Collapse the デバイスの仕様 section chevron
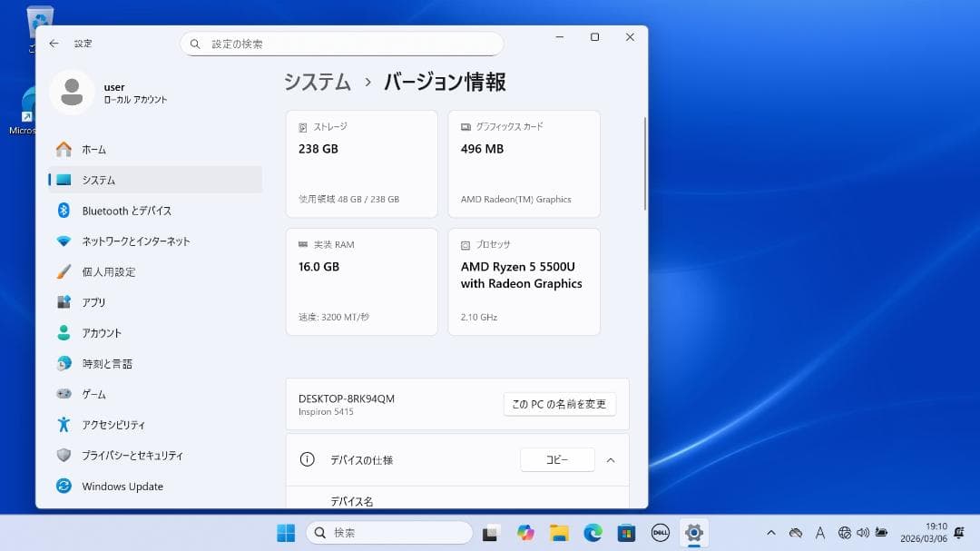The image size is (980, 551). pos(611,460)
